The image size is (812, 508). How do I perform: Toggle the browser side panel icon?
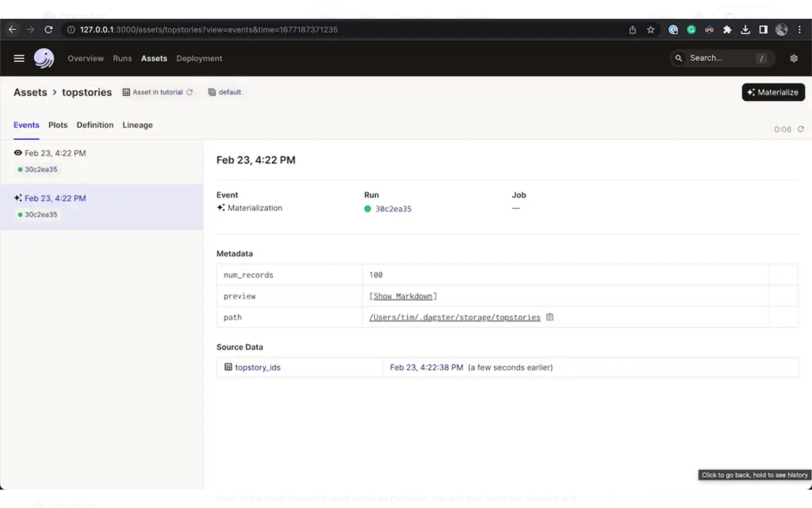(764, 29)
